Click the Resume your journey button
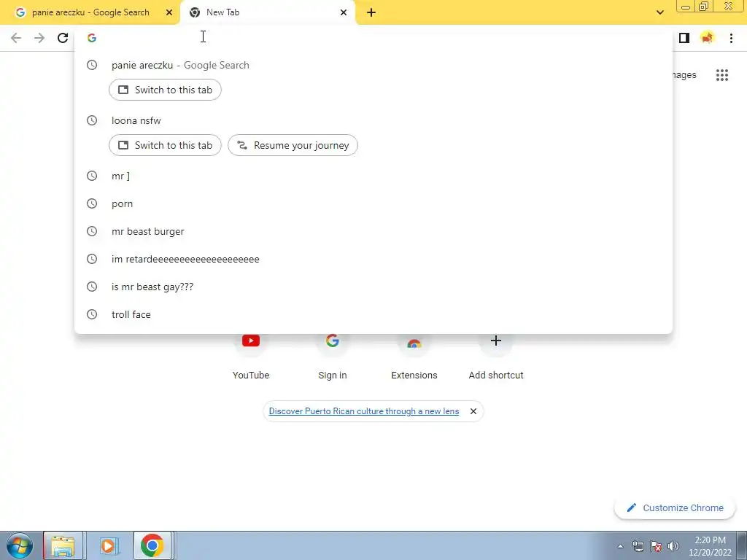Image resolution: width=747 pixels, height=560 pixels. point(293,145)
